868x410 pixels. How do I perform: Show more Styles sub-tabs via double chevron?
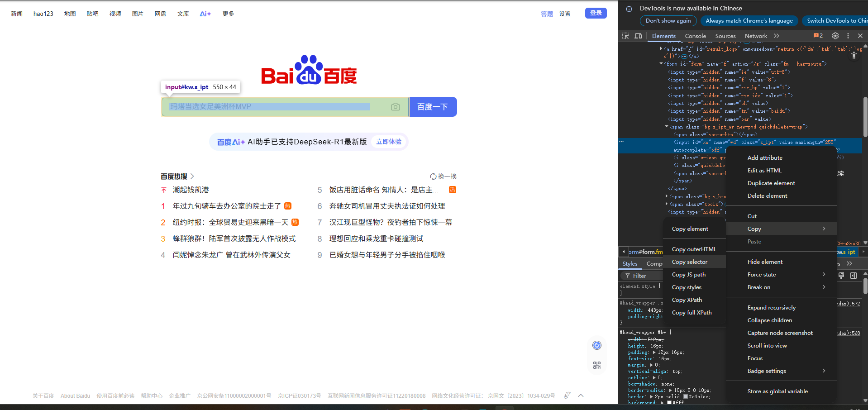849,263
